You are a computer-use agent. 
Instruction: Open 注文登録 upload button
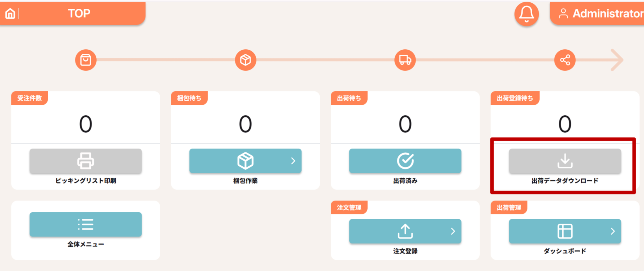(x=405, y=231)
